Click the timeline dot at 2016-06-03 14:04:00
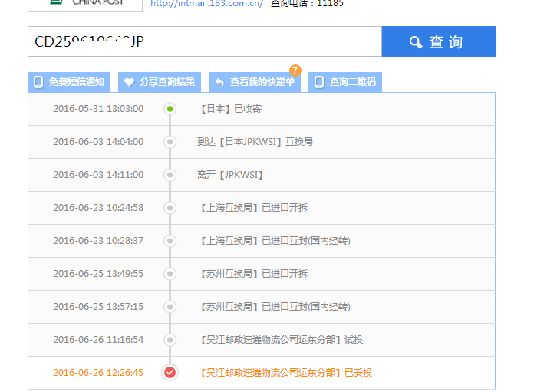This screenshot has height=392, width=534. 170,142
